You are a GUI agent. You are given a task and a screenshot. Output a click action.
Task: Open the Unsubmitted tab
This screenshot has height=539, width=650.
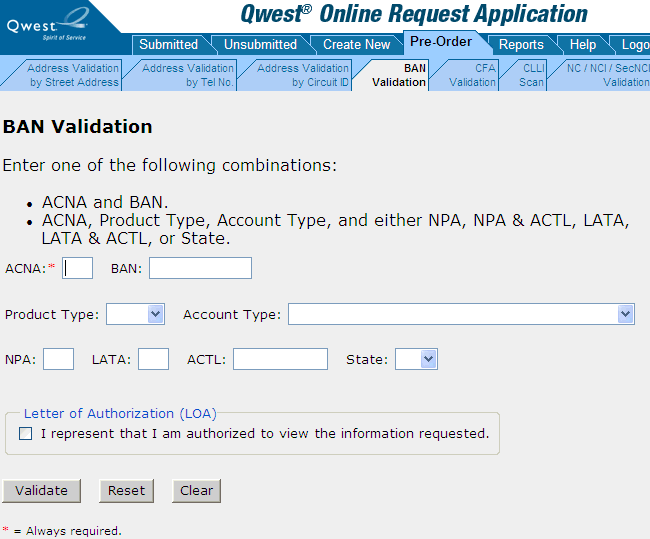point(260,44)
